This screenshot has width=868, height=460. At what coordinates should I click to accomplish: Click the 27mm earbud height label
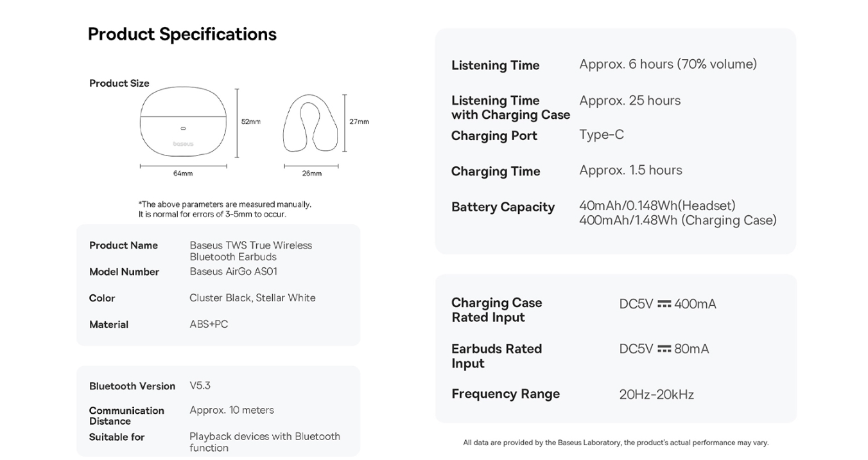pos(359,121)
